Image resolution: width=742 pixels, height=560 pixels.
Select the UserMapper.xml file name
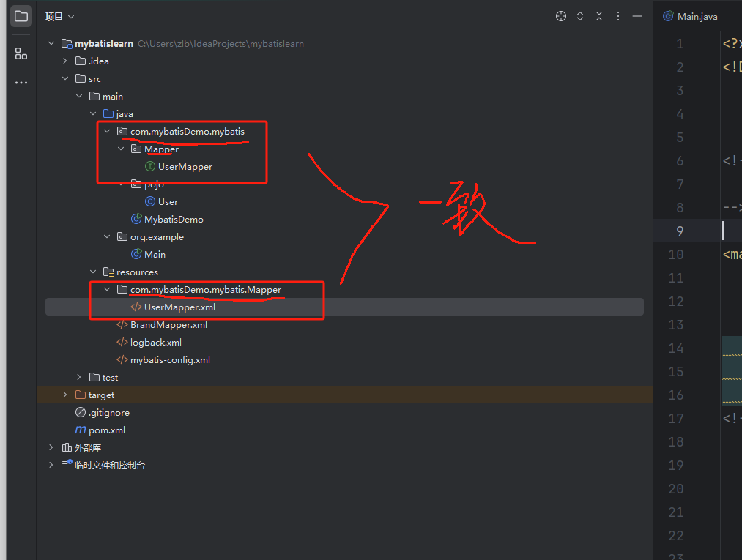click(x=179, y=307)
